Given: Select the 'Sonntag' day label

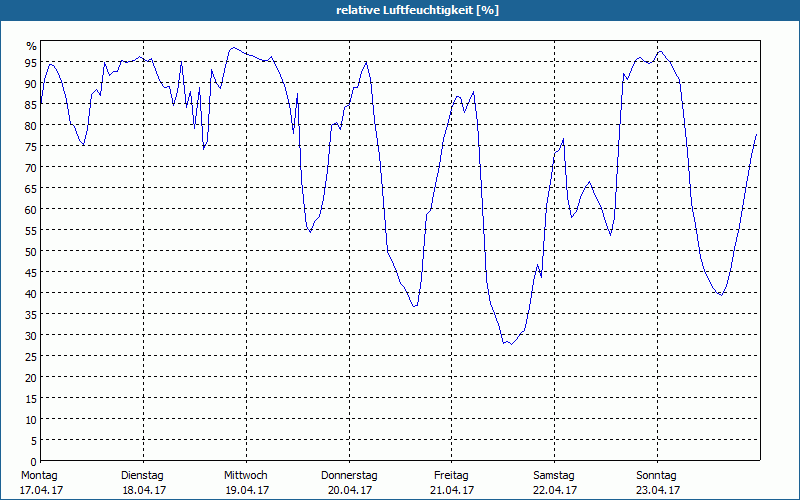Looking at the screenshot, I should tap(656, 476).
